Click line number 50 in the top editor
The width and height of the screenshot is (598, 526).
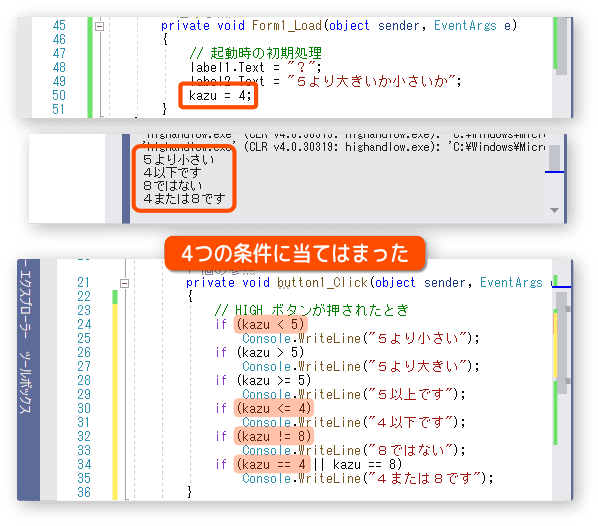click(59, 95)
